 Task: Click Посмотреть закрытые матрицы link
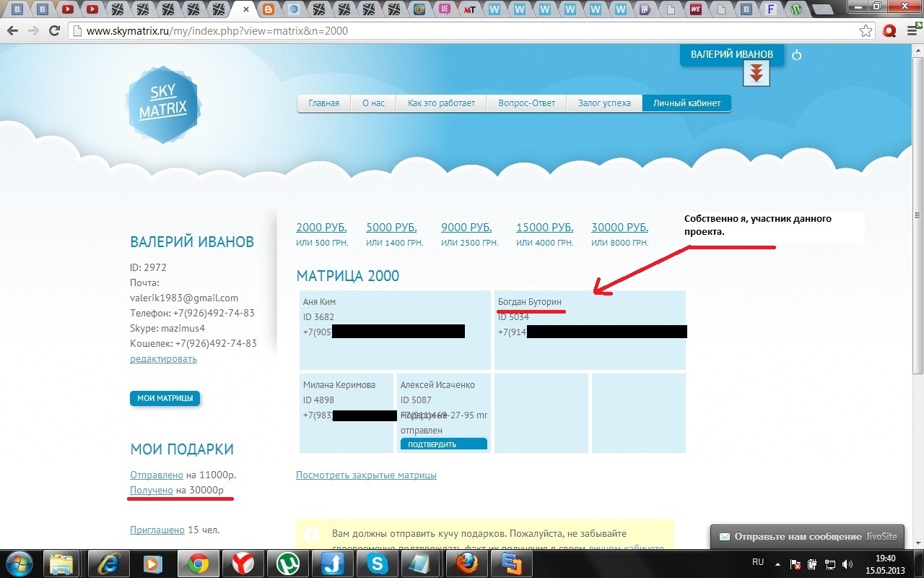pos(366,475)
